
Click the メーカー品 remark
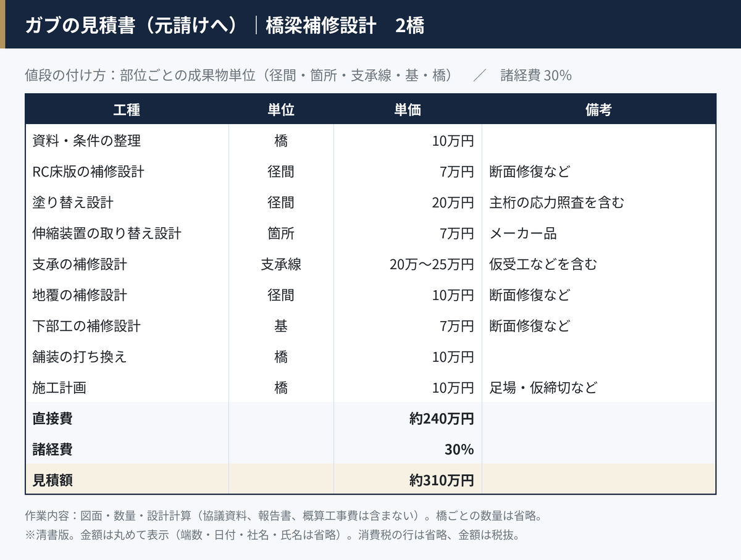click(x=523, y=233)
